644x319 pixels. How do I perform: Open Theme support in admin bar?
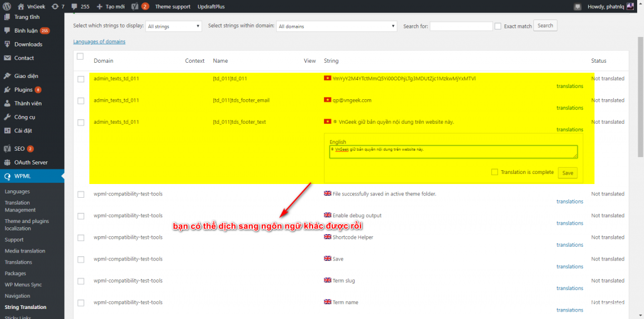point(172,6)
